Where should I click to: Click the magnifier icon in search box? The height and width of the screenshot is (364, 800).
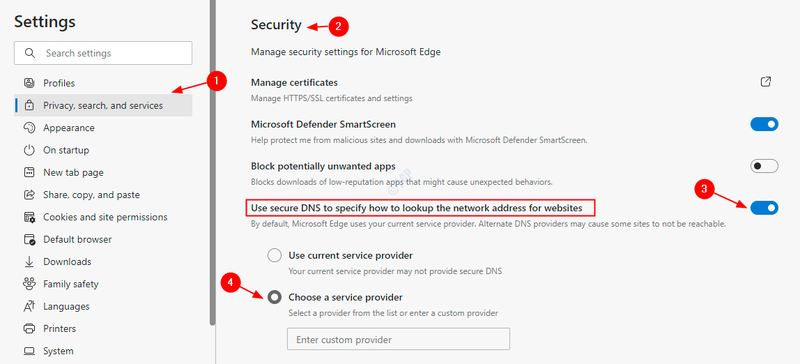30,53
